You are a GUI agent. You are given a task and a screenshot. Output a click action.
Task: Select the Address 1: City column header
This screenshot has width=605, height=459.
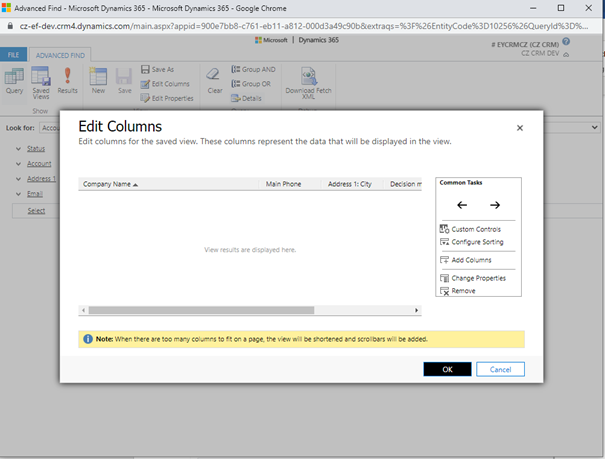click(349, 184)
